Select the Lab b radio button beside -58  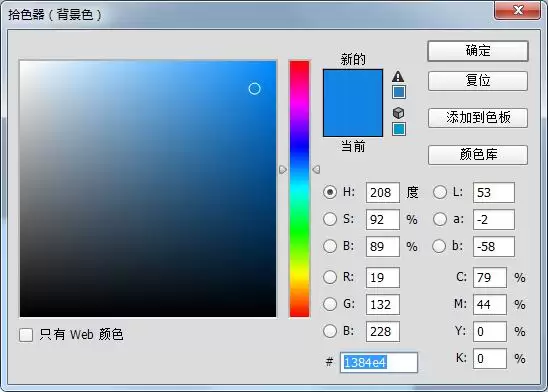(439, 246)
